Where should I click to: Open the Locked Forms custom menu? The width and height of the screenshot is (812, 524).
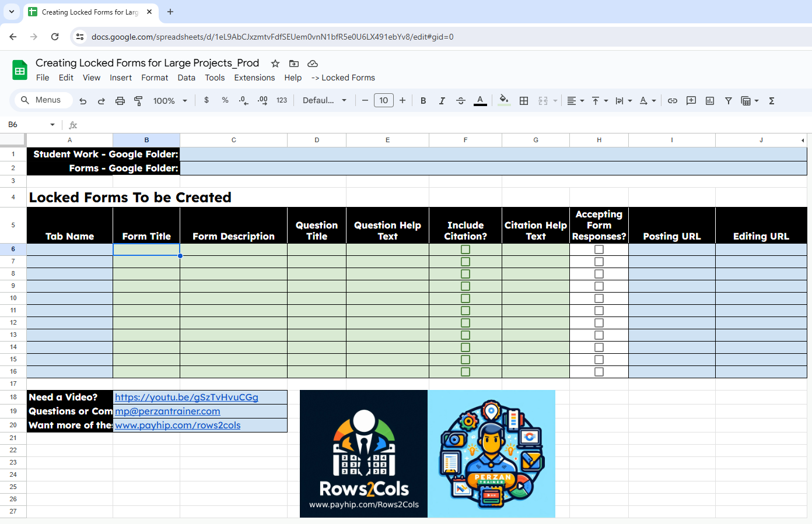click(343, 78)
